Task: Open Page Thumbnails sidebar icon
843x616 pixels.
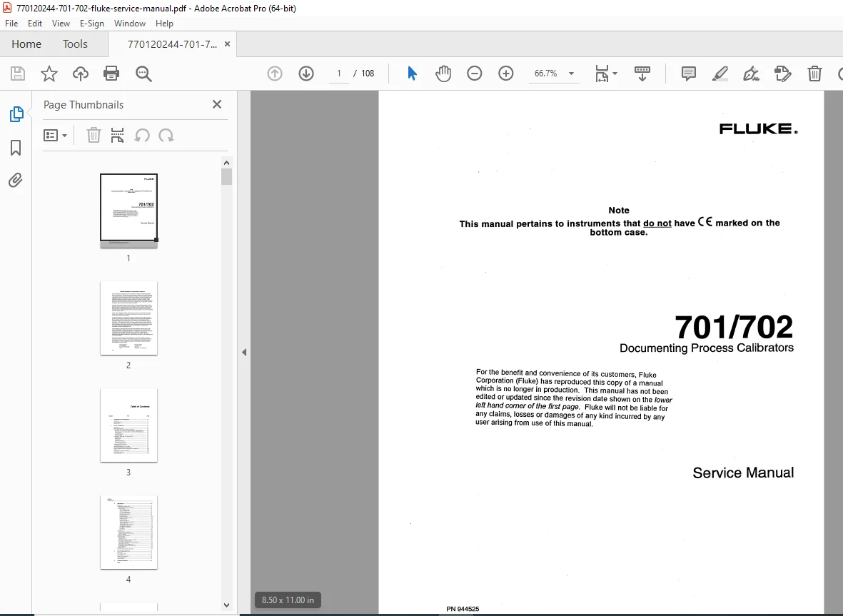Action: (16, 114)
